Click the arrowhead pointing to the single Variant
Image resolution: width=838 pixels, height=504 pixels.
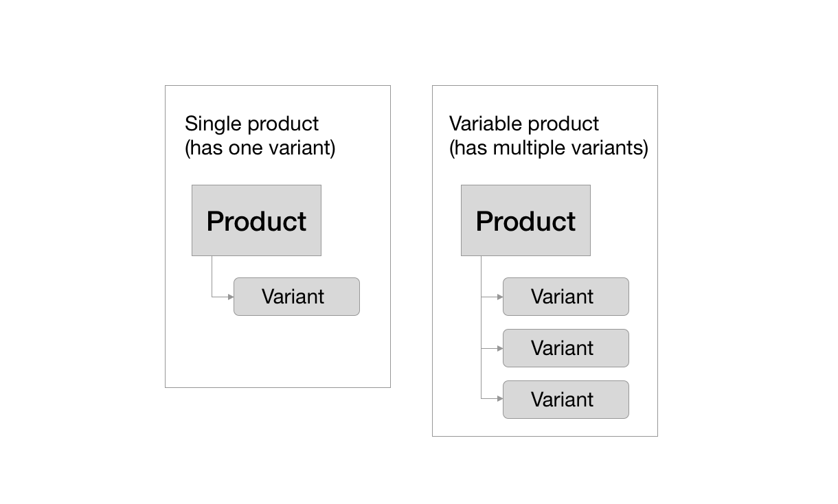click(231, 297)
